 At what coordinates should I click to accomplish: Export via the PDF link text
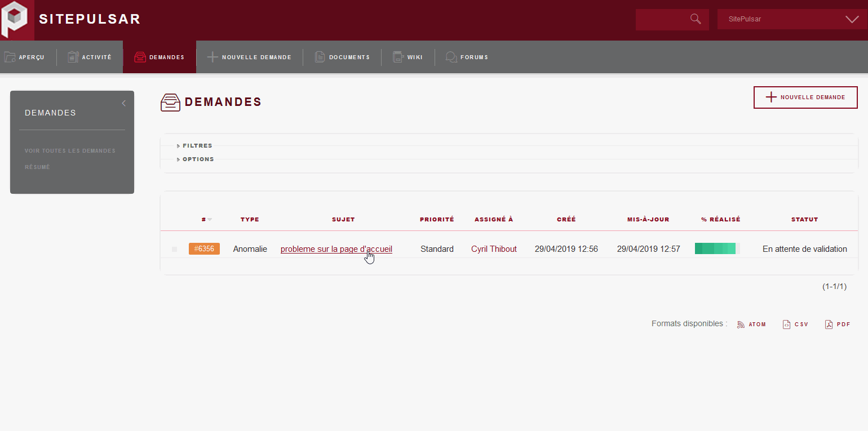(x=844, y=325)
